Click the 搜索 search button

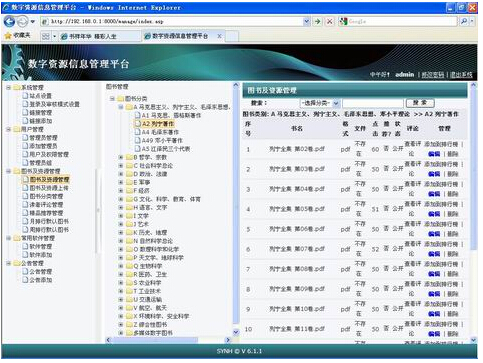tap(420, 103)
